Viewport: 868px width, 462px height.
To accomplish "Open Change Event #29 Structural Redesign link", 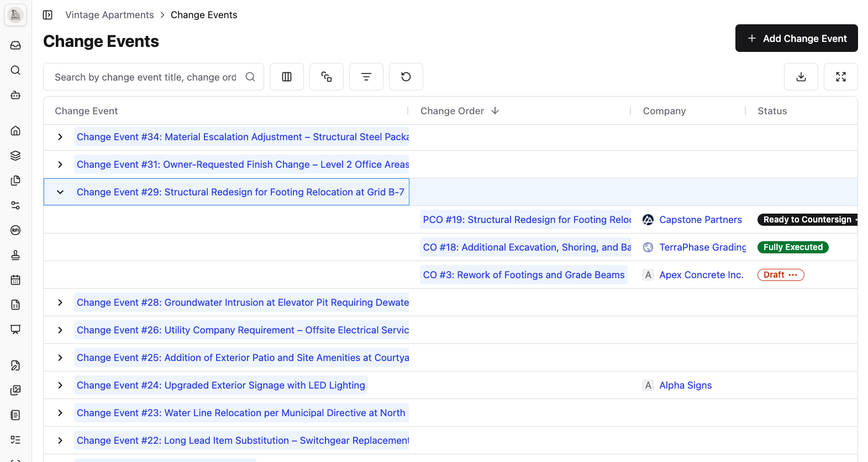I will click(x=240, y=192).
